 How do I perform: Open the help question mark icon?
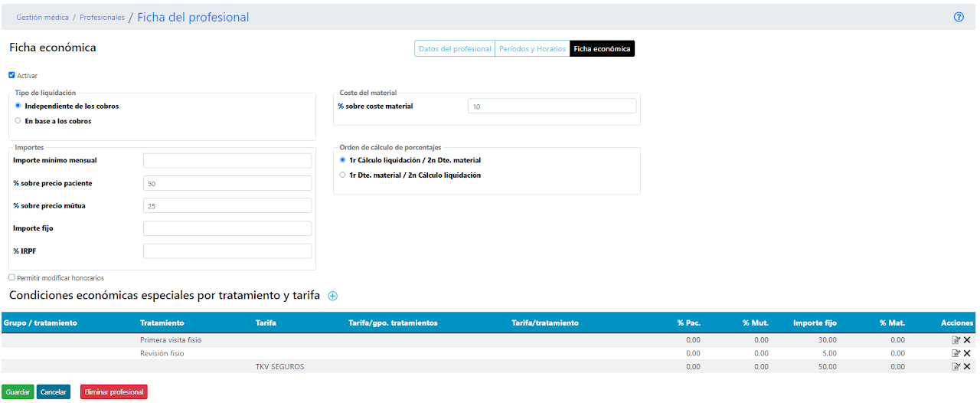pyautogui.click(x=959, y=17)
